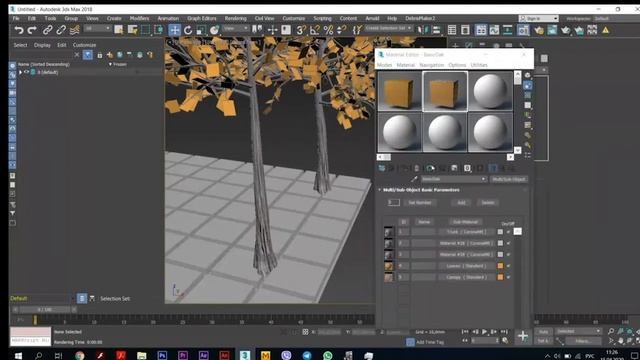The width and height of the screenshot is (640, 360).
Task: Click the Add sub-material button
Action: tap(461, 202)
